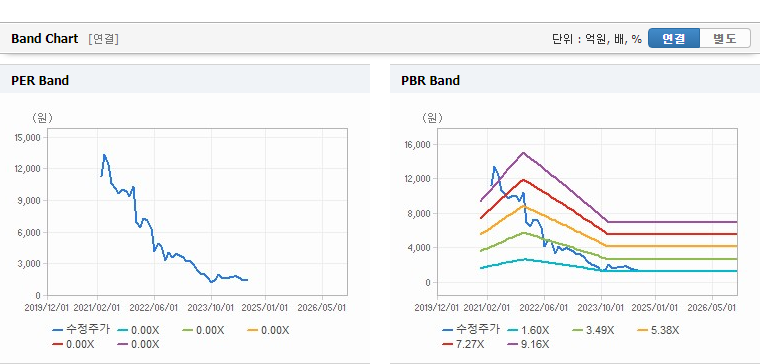Viewport: 760px width, 364px height.
Task: Toggle green 0.00X series in PER legend
Action: [x=204, y=330]
